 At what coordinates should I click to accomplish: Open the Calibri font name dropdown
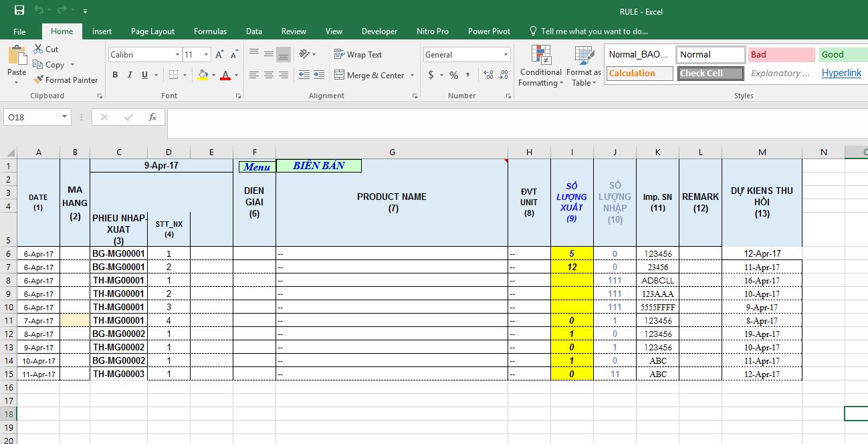click(177, 55)
